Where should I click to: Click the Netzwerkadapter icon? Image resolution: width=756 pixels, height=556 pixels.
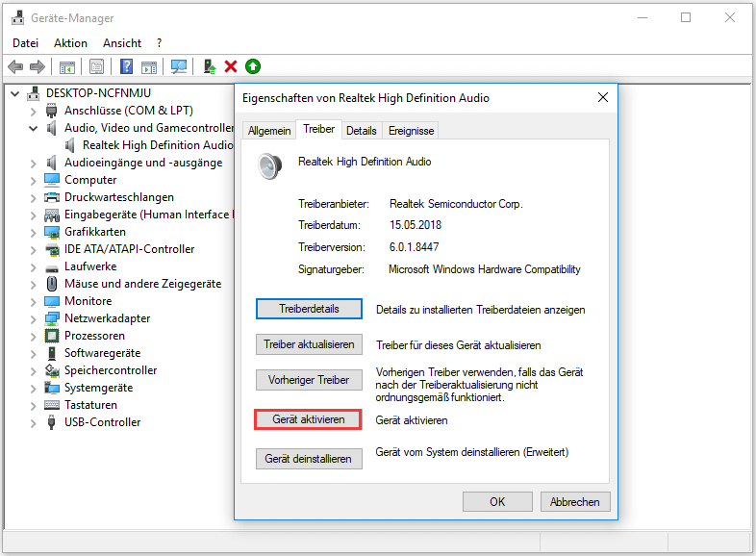pos(52,318)
